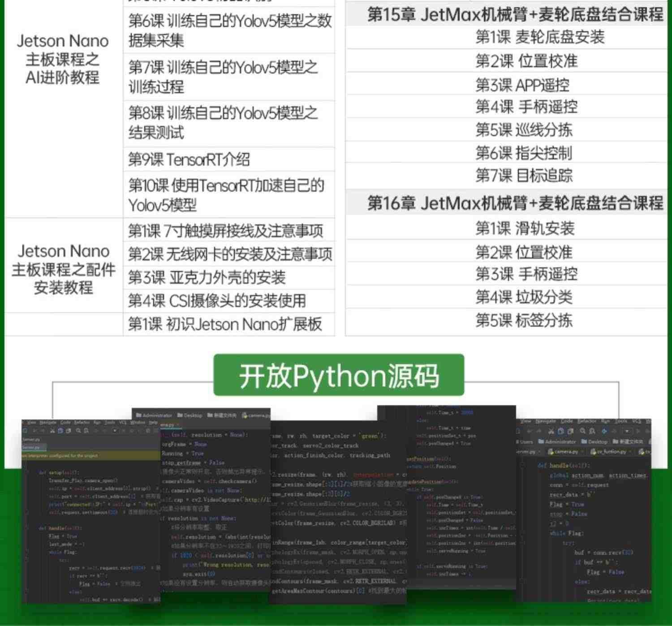Screen dimensions: 672x626
Task: Select 第7课 训练自己的Yolov5模型之训练过程
Action: point(229,77)
